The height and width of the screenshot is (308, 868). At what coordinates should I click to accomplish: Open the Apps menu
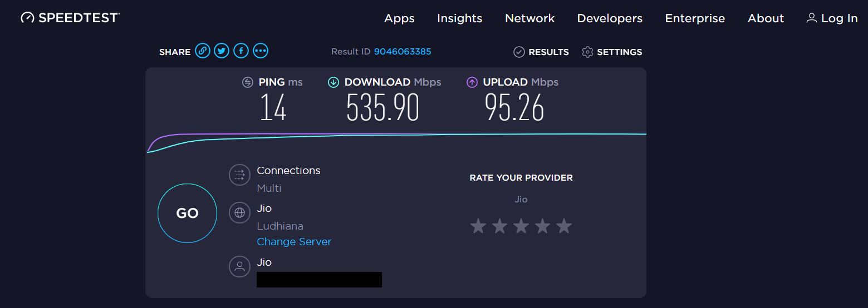(x=399, y=18)
